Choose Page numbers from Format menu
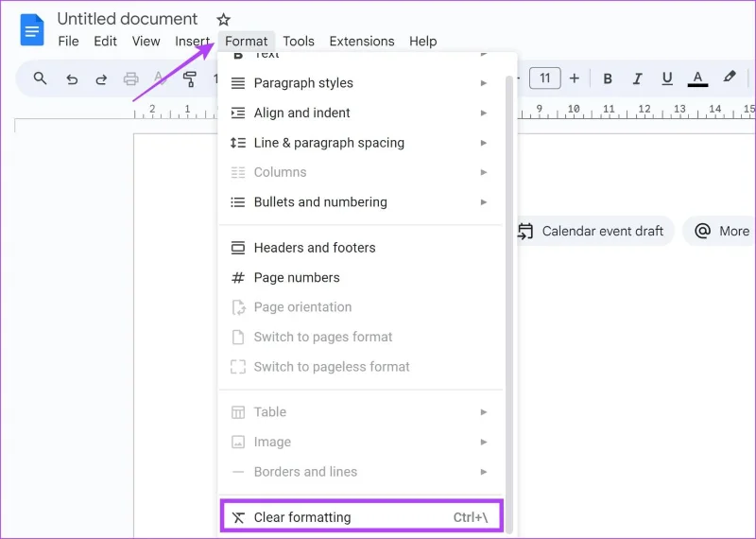The image size is (756, 539). pyautogui.click(x=360, y=277)
